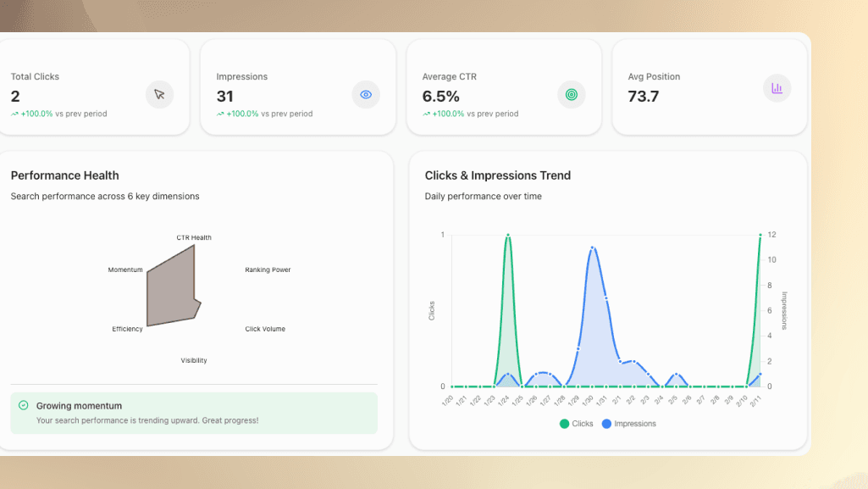
Task: Select the Visibility label below the radar chart
Action: [x=193, y=359]
